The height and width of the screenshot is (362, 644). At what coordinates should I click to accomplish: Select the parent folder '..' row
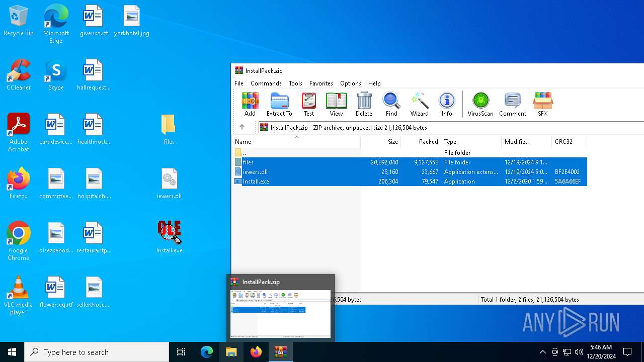click(x=410, y=152)
